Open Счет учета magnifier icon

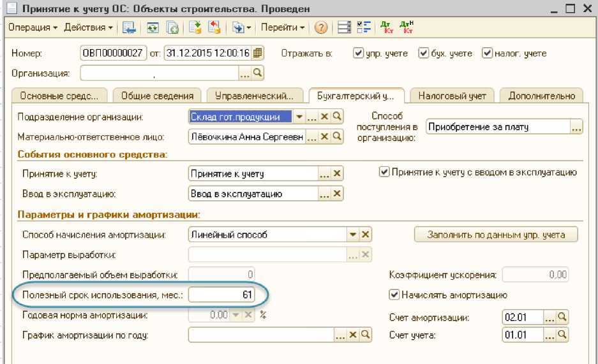pyautogui.click(x=562, y=335)
